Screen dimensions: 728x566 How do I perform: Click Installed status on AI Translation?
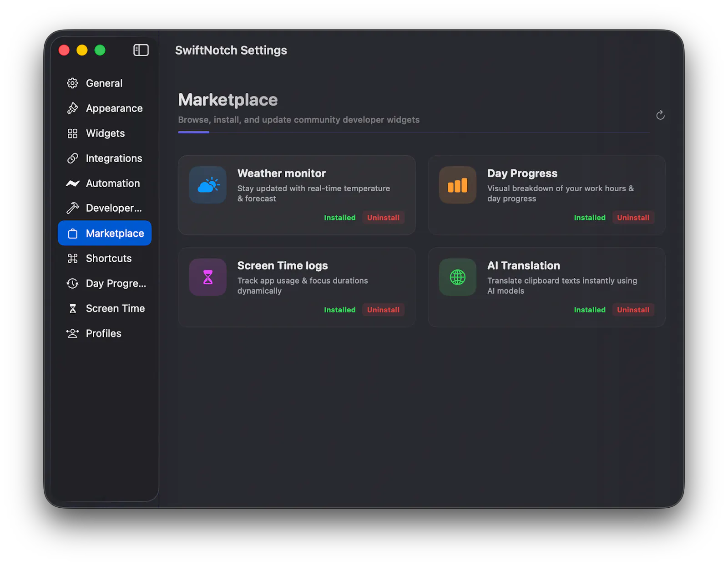(589, 310)
